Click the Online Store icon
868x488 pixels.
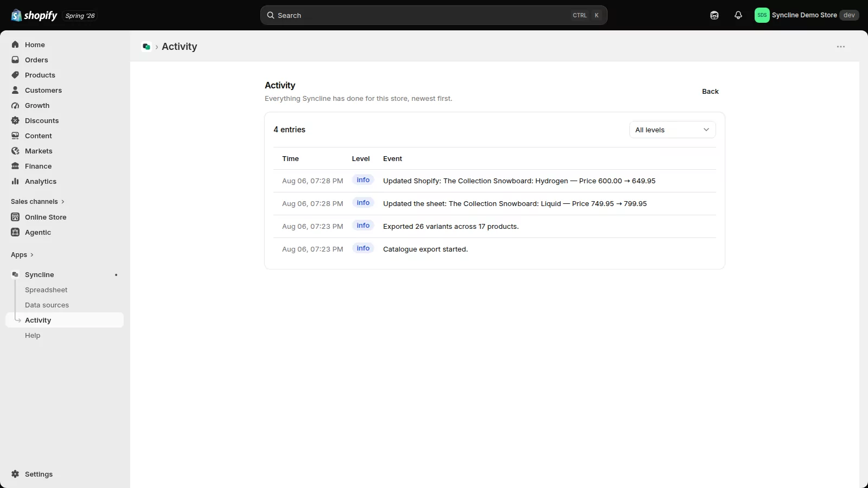click(x=15, y=217)
